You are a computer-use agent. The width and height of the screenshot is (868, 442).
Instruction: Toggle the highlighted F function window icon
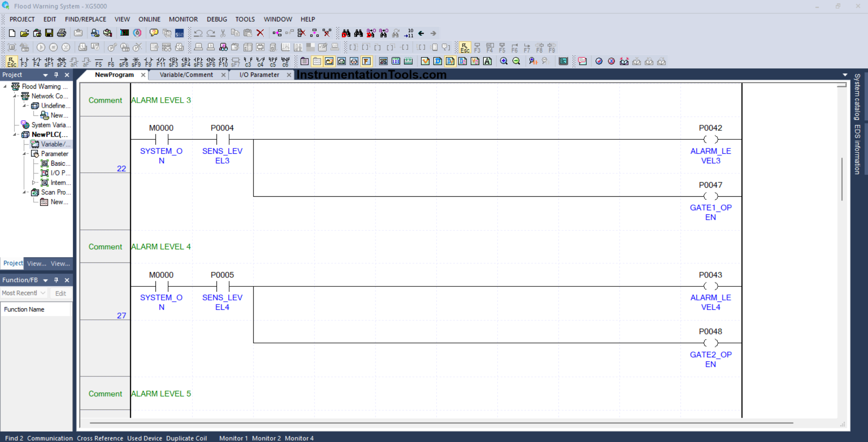coord(366,61)
